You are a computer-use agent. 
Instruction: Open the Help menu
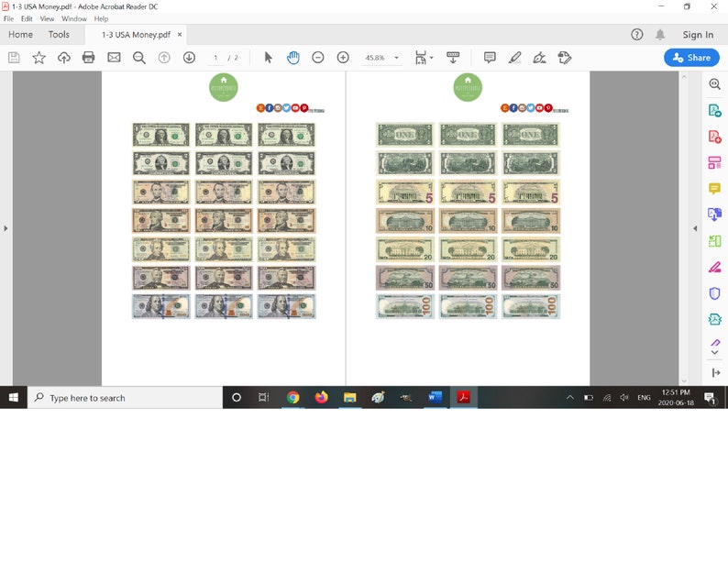pos(101,18)
